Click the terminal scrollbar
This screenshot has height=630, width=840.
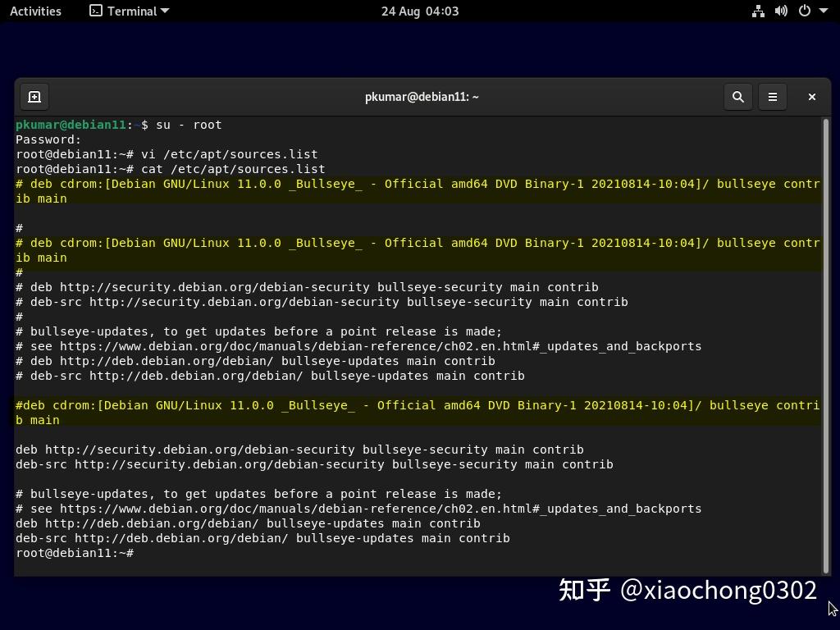[827, 345]
